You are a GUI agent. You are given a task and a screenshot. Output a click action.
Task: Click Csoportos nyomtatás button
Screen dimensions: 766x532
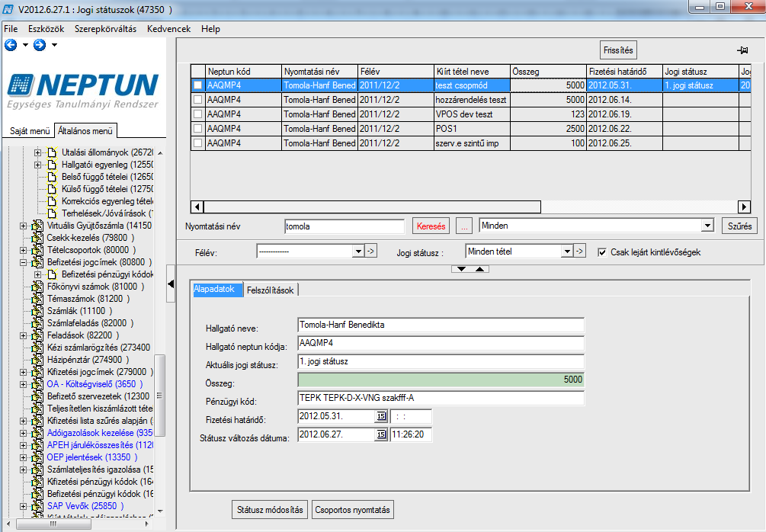(352, 510)
